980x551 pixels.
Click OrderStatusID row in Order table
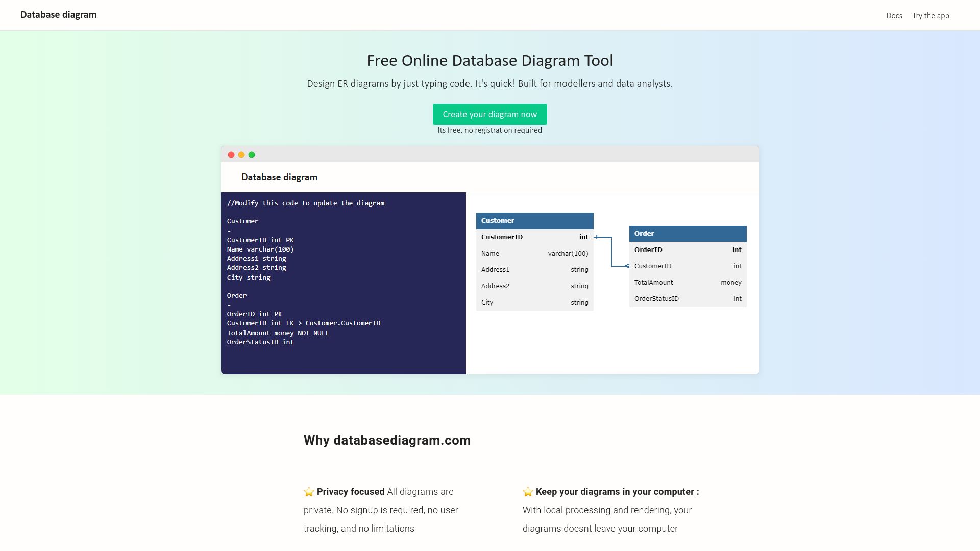pos(688,299)
